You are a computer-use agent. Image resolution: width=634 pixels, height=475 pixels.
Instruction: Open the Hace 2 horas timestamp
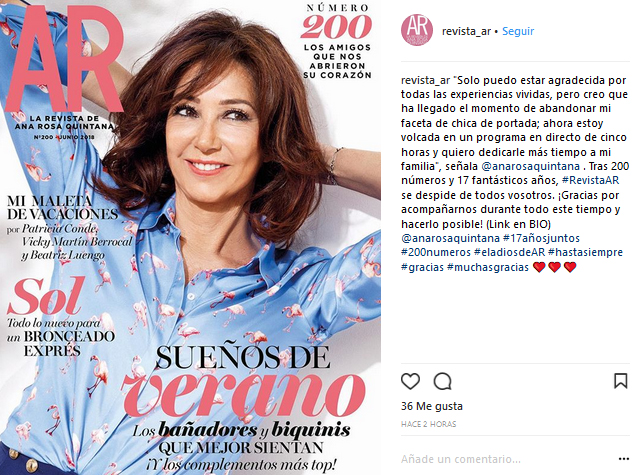[x=428, y=424]
